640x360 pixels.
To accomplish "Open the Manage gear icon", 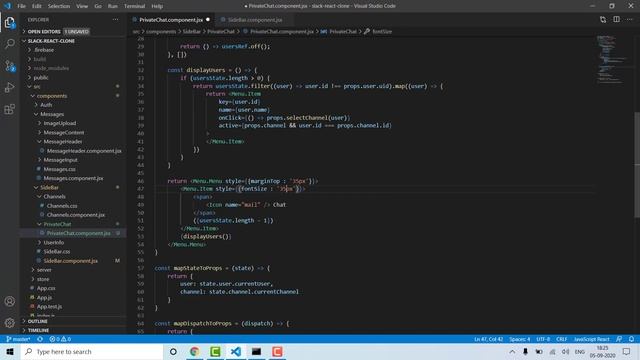I will 10,323.
